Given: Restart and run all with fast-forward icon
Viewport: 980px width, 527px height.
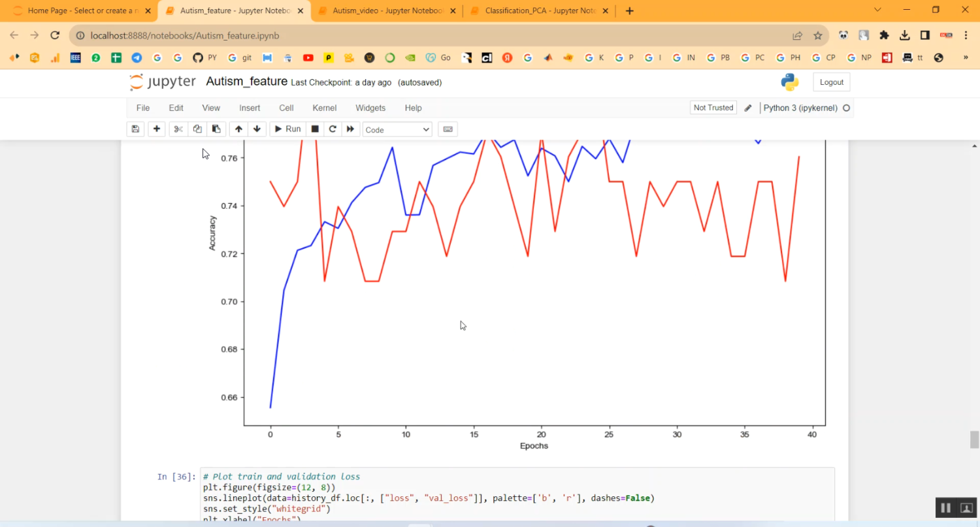Looking at the screenshot, I should point(351,129).
